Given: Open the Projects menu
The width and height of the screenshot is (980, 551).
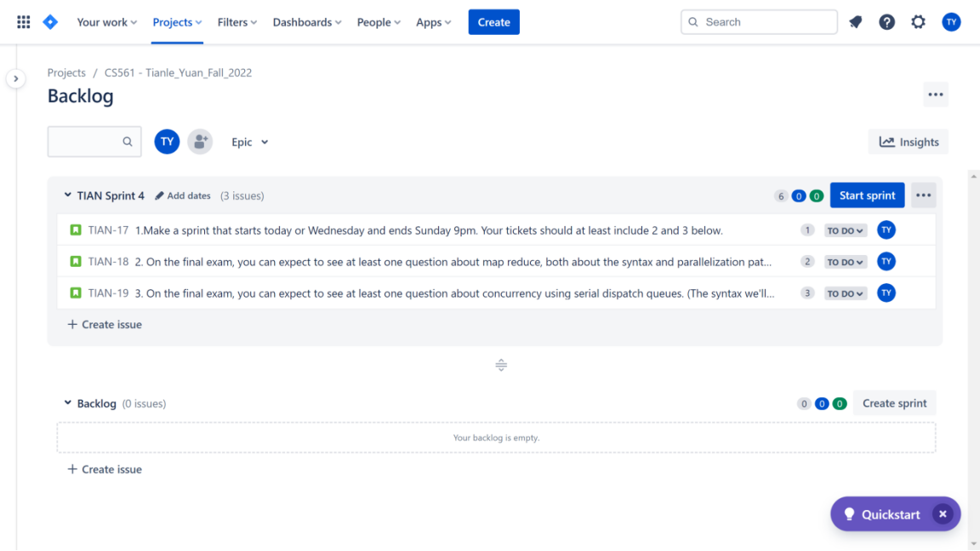Looking at the screenshot, I should point(177,22).
